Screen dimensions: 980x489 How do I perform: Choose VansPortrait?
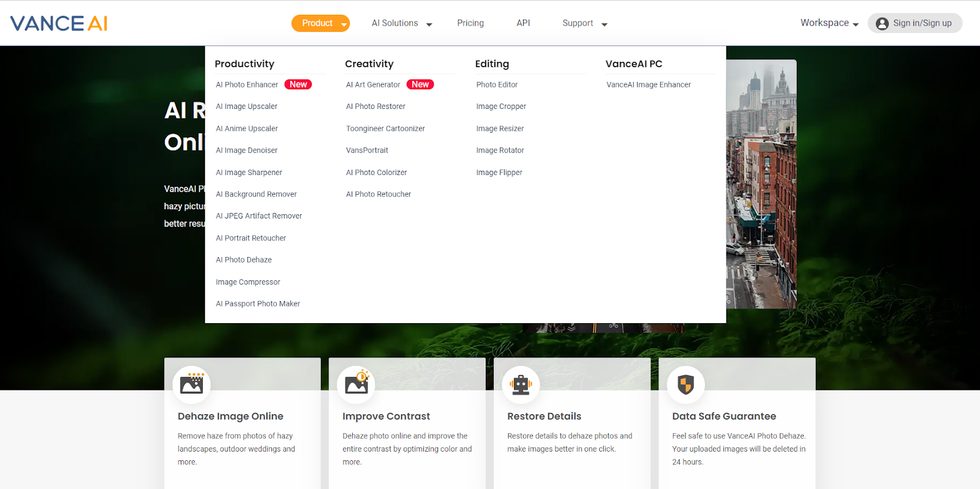[367, 151]
